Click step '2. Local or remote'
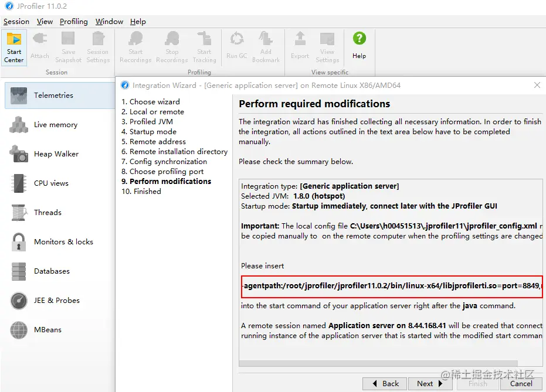Viewport: 546px width, 392px height. [153, 112]
